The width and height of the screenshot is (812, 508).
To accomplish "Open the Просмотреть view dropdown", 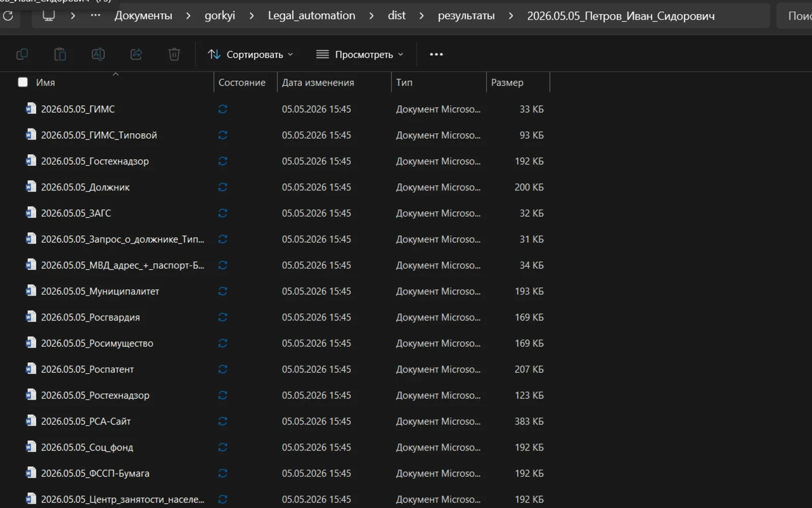I will [x=360, y=54].
